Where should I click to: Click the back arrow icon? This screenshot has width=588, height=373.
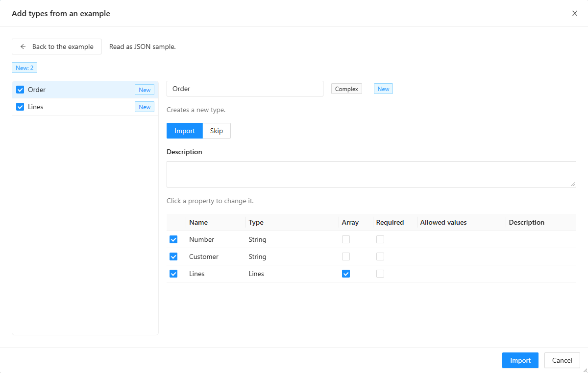(23, 47)
